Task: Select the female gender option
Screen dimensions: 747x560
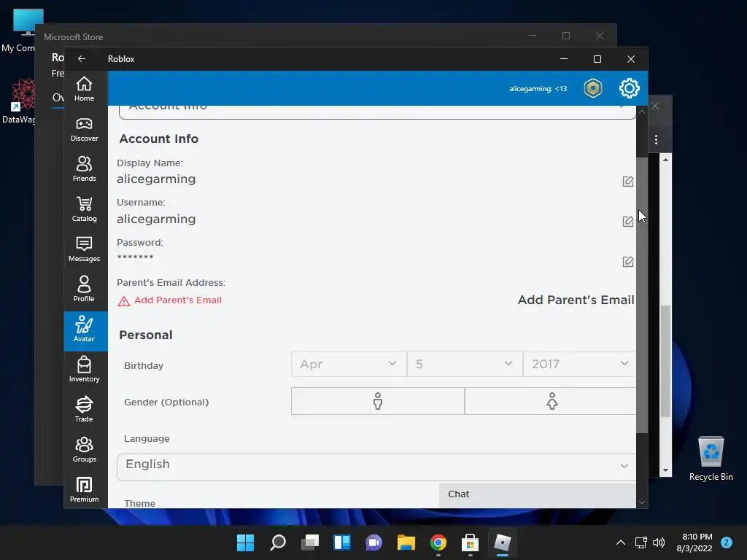Action: point(550,401)
